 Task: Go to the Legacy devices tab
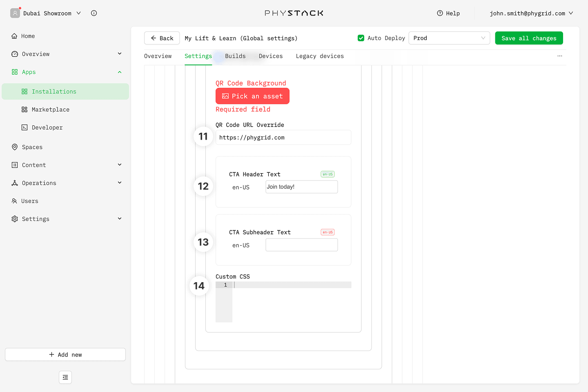[x=320, y=56]
